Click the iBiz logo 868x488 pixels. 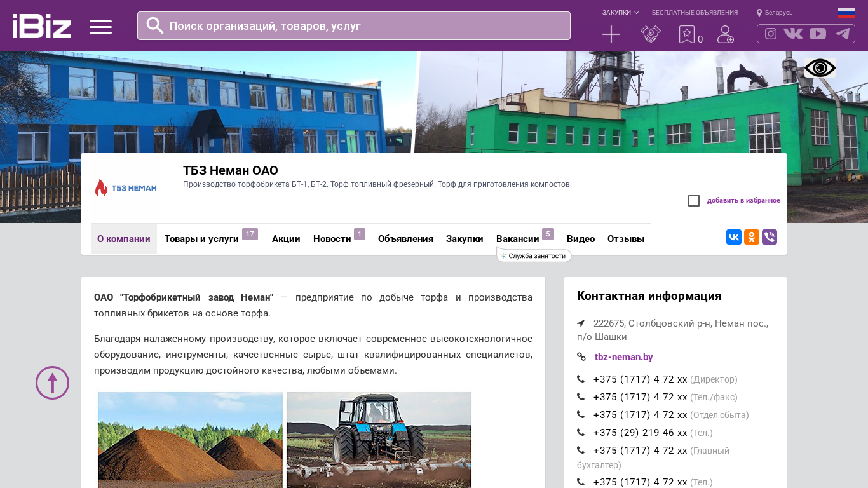pyautogui.click(x=41, y=26)
